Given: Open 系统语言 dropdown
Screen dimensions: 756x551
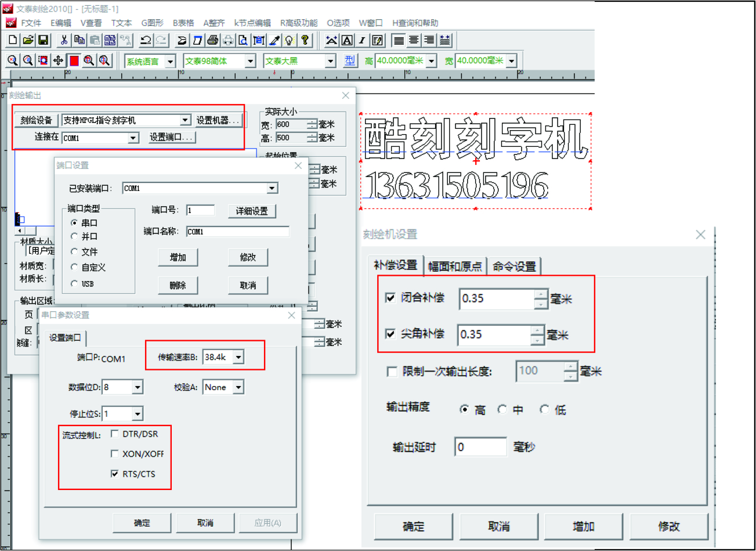Looking at the screenshot, I should click(171, 61).
